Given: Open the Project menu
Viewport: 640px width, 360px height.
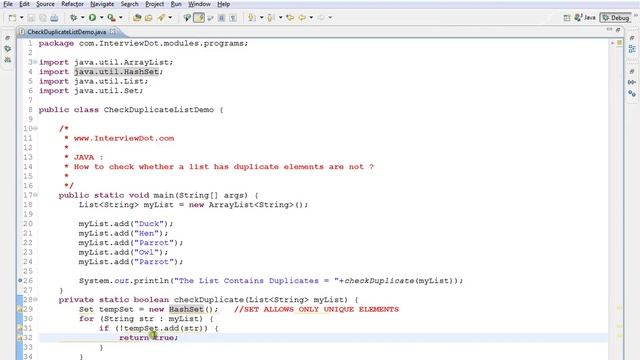Looking at the screenshot, I should (x=154, y=4).
